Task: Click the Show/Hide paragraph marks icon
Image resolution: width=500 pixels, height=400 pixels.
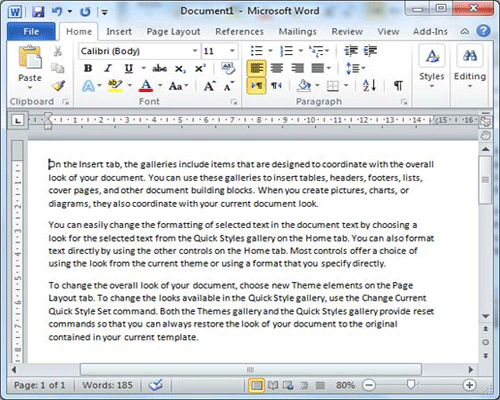Action: pyautogui.click(x=398, y=86)
